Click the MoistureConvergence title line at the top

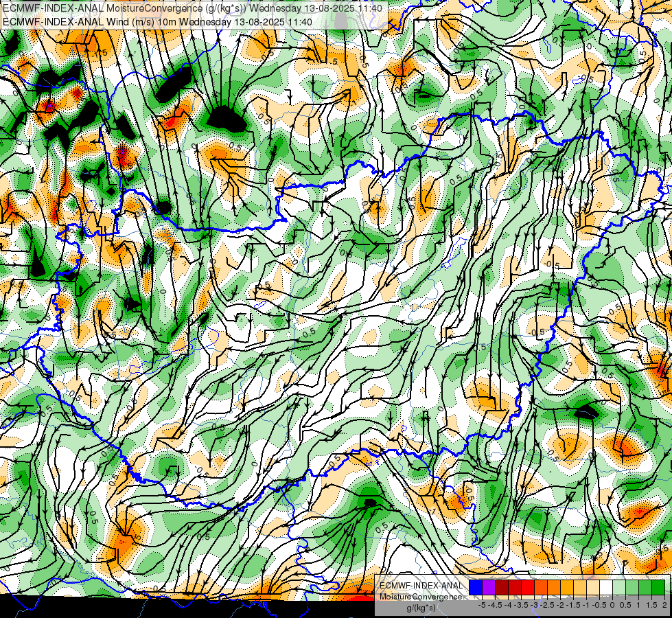point(192,8)
